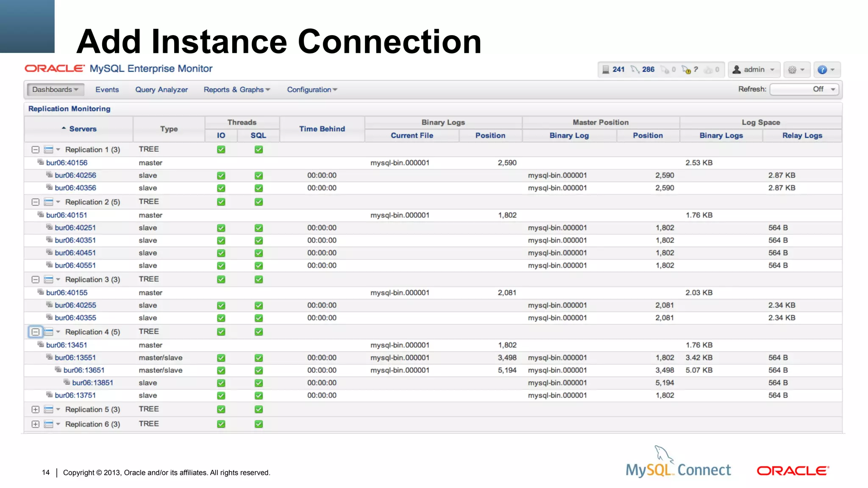Go to the Events tab
Viewport: 868px width, 488px height.
point(107,89)
